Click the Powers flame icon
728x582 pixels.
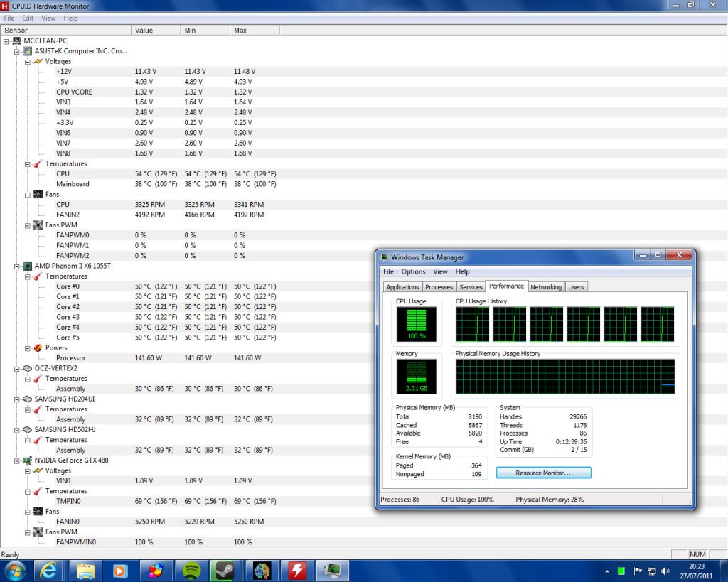(x=38, y=347)
